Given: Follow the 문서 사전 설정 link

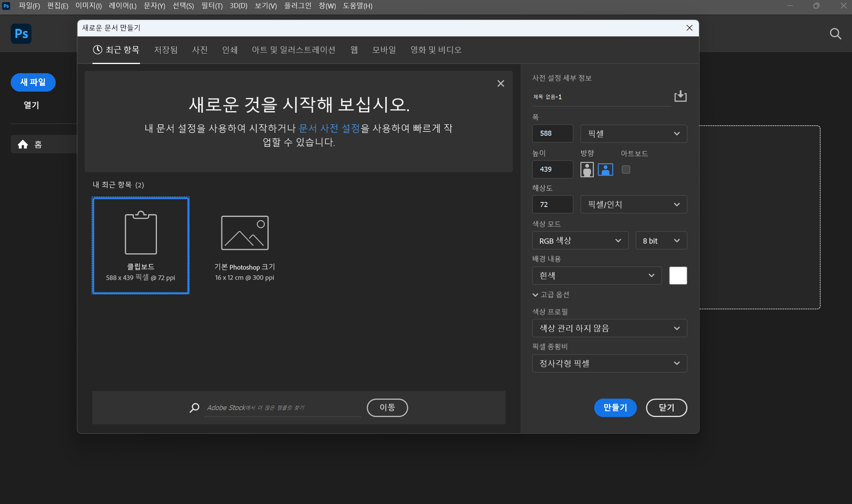Looking at the screenshot, I should 329,128.
